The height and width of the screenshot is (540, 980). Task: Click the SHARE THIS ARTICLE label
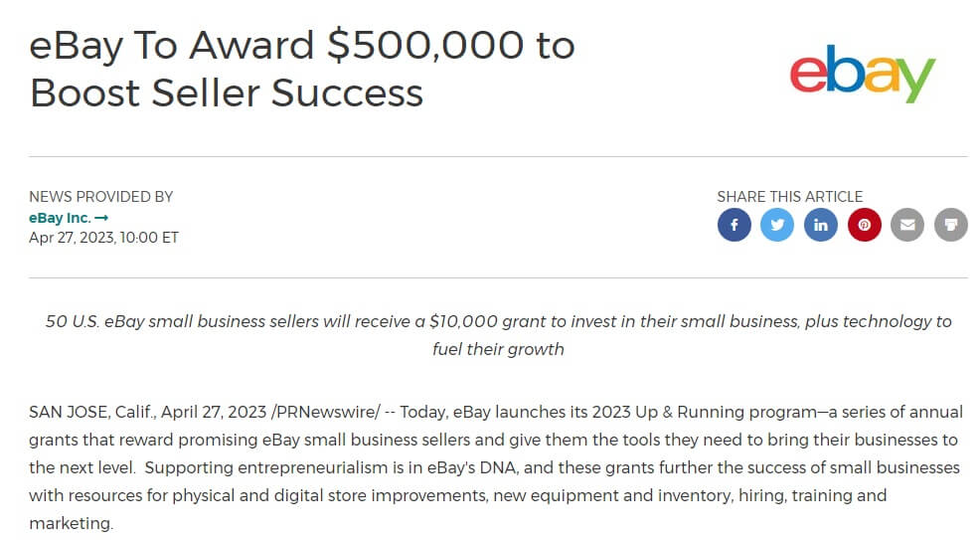(x=789, y=197)
